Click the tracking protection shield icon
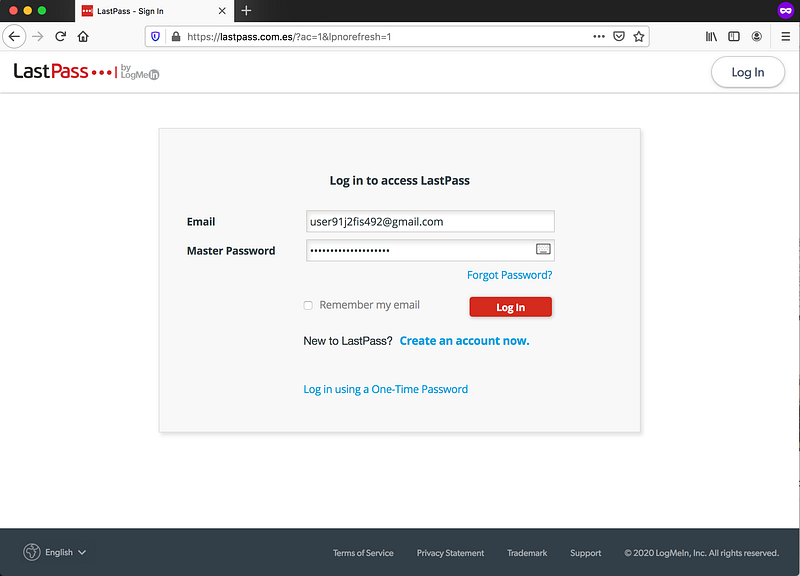The image size is (800, 576). (155, 35)
